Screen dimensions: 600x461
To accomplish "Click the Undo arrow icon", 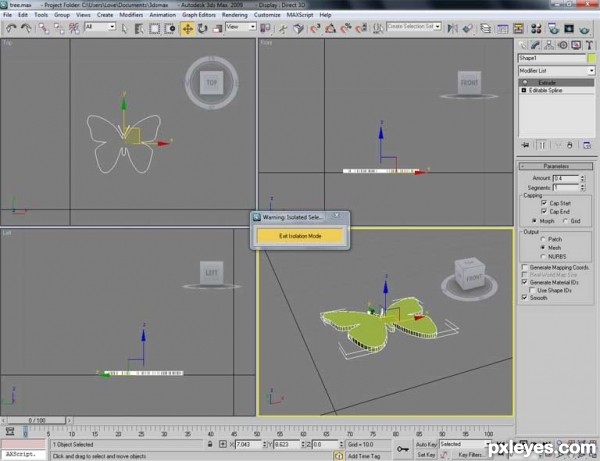I will (x=11, y=28).
